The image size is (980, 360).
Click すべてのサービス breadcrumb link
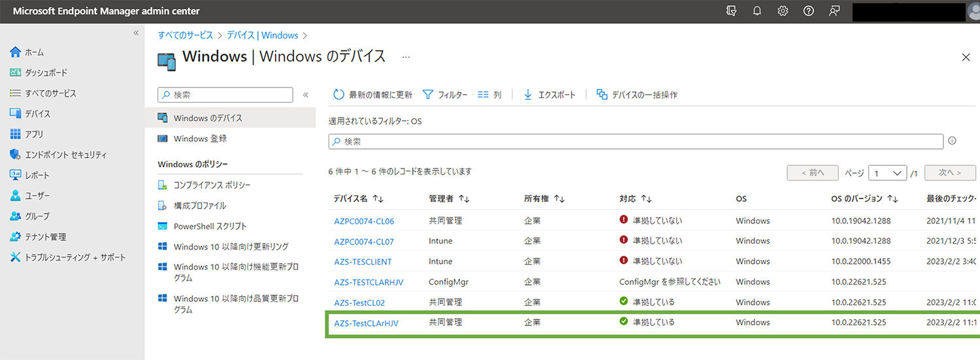185,35
